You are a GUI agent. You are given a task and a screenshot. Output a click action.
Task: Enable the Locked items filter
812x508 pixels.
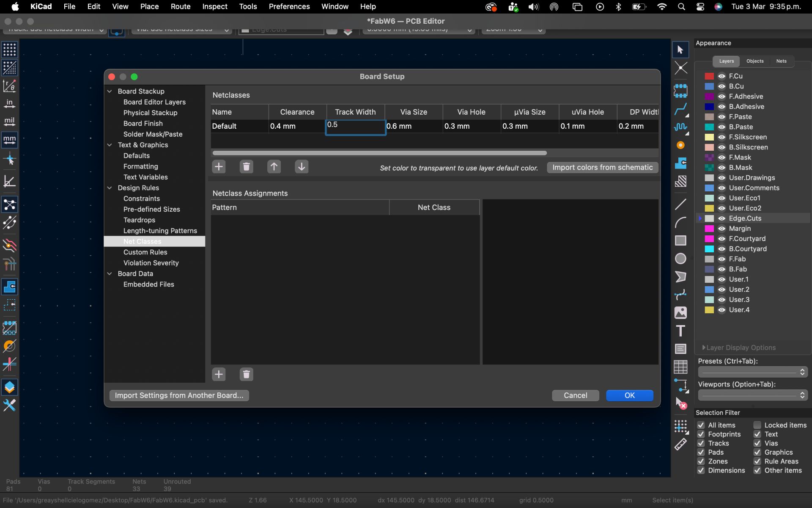coord(757,425)
